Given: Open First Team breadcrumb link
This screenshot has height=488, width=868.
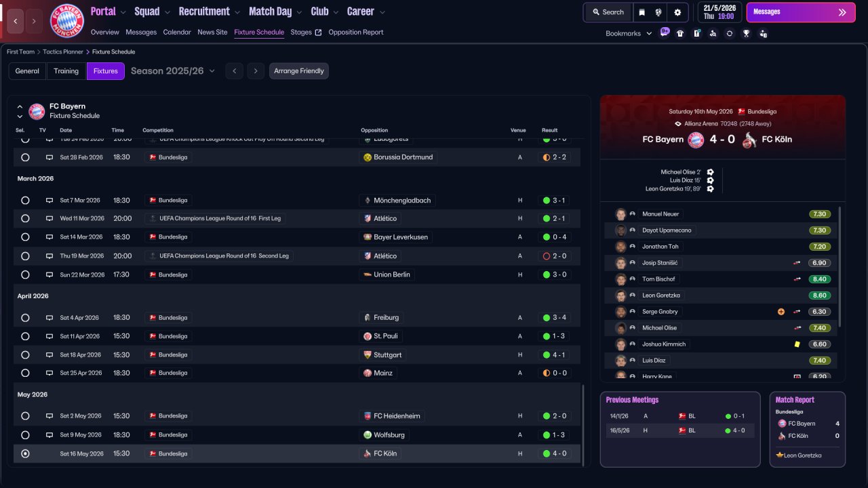Looking at the screenshot, I should coord(20,52).
